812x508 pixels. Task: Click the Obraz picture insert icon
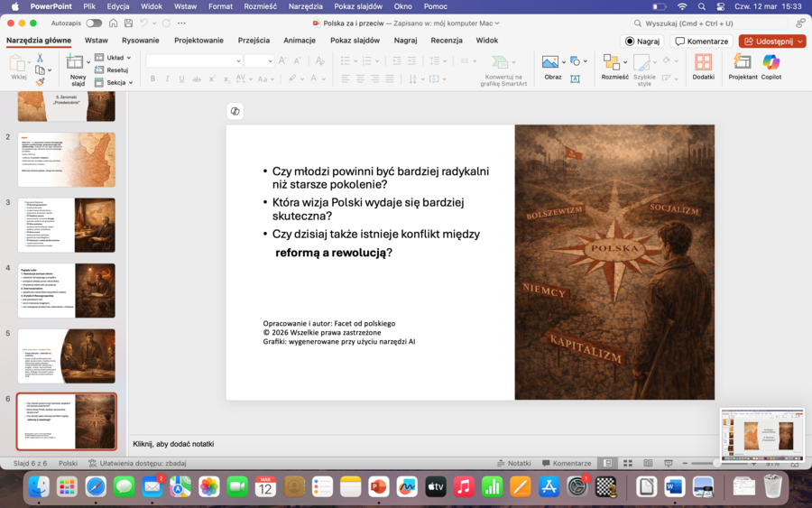[x=550, y=62]
